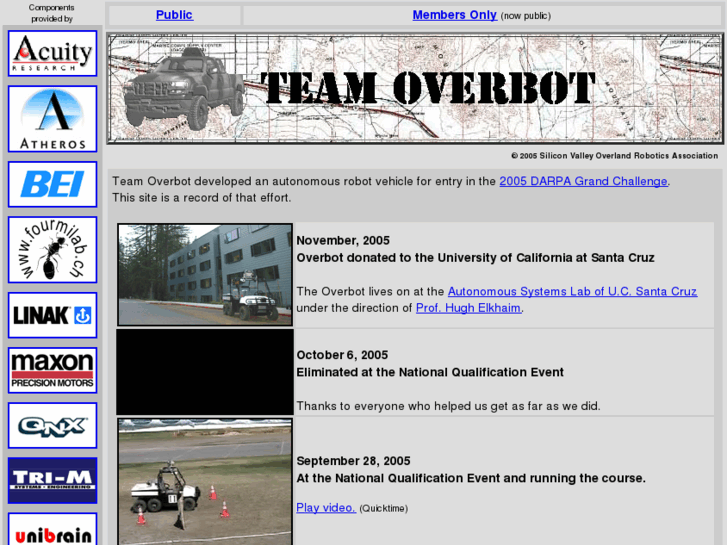Click 'Eliminated at the National Qualification Event' text
Image resolution: width=727 pixels, height=545 pixels.
coord(430,372)
